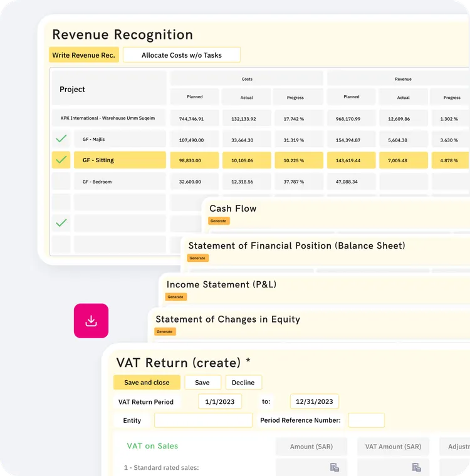Click Write Revenue Rec. button
The width and height of the screenshot is (470, 476).
click(x=84, y=55)
